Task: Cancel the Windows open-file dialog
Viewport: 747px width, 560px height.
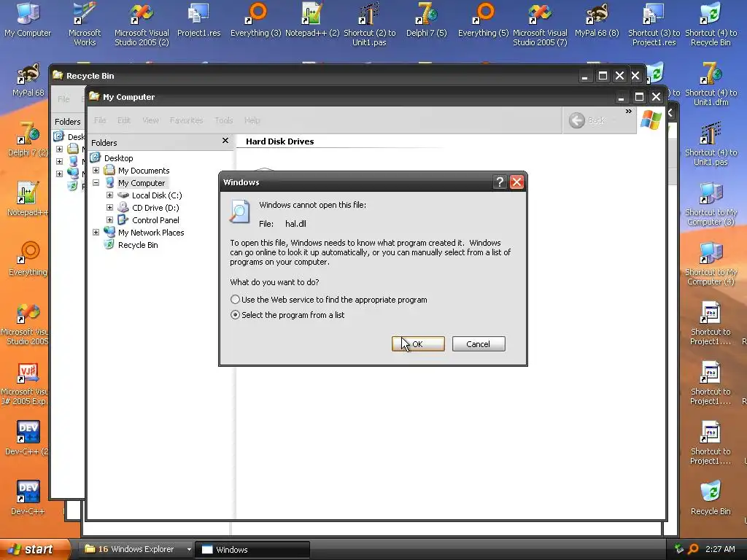Action: (x=479, y=344)
